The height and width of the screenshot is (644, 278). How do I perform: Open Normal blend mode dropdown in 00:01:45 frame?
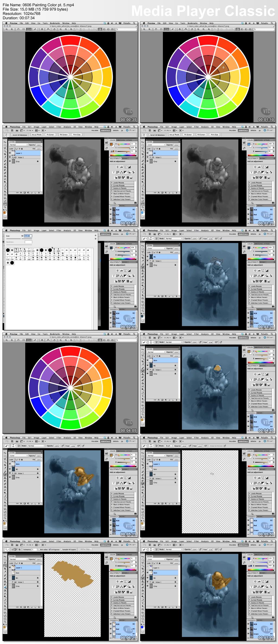click(19, 145)
